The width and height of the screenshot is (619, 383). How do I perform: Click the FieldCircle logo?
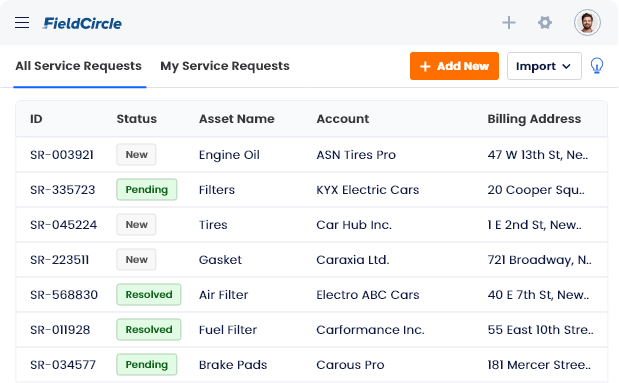(82, 23)
